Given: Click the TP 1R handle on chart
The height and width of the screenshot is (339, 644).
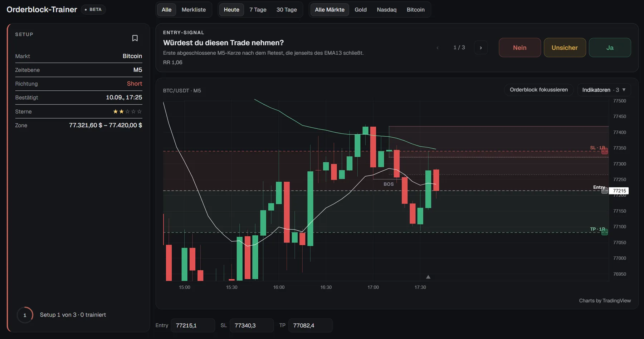Looking at the screenshot, I should click(x=605, y=232).
